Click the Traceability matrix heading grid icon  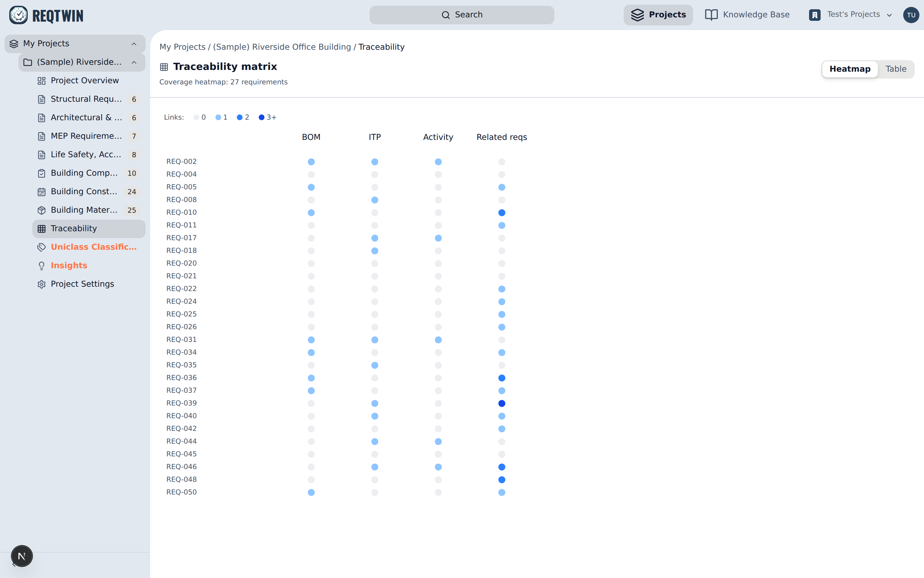click(164, 67)
